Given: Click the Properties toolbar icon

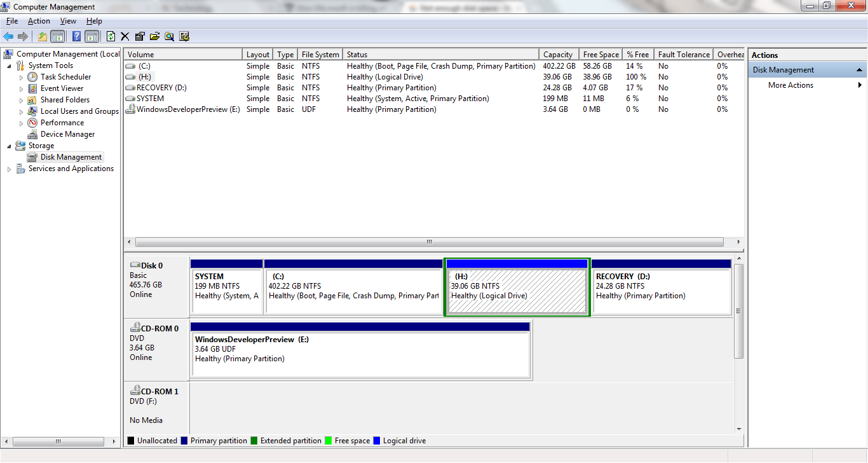Looking at the screenshot, I should (140, 37).
